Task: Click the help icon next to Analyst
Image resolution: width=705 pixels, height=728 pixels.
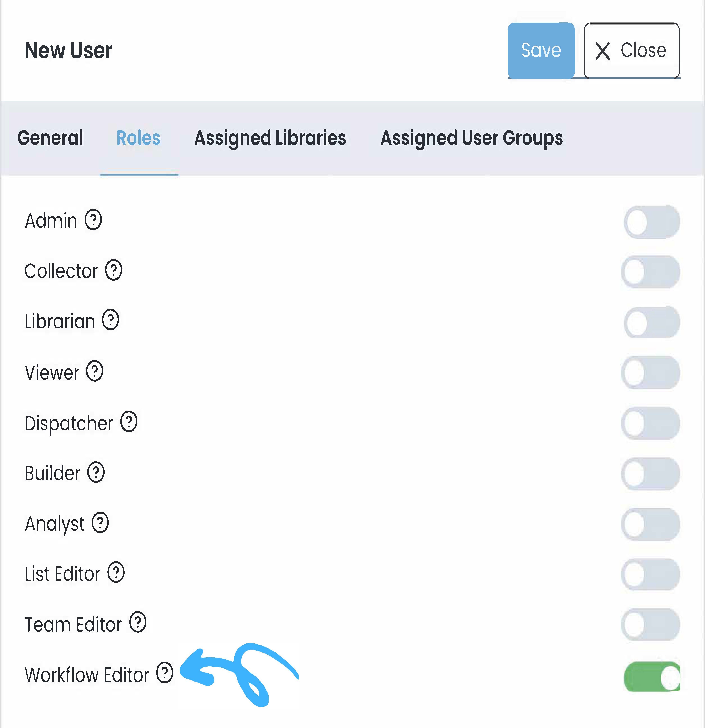Action: click(x=100, y=523)
